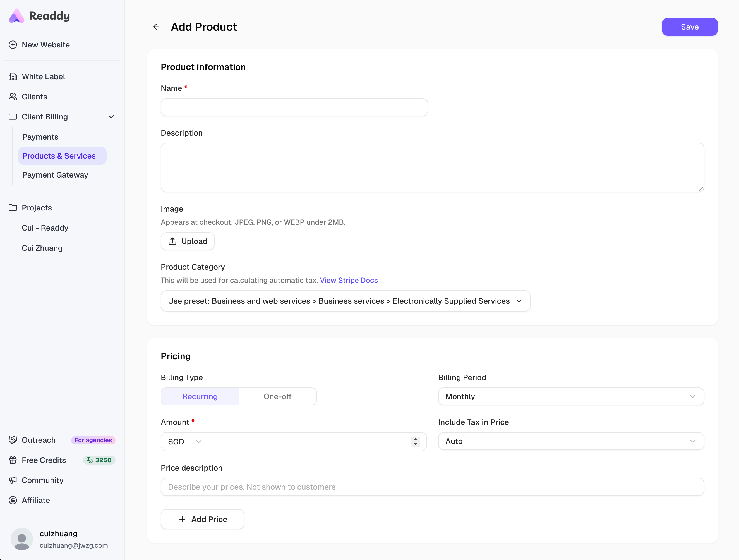Image resolution: width=739 pixels, height=560 pixels.
Task: Click the user avatar picture
Action: (x=22, y=539)
